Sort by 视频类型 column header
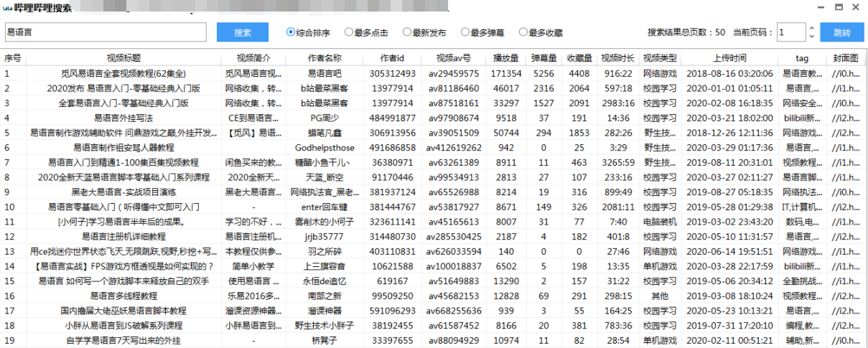868x348 pixels. pyautogui.click(x=660, y=58)
